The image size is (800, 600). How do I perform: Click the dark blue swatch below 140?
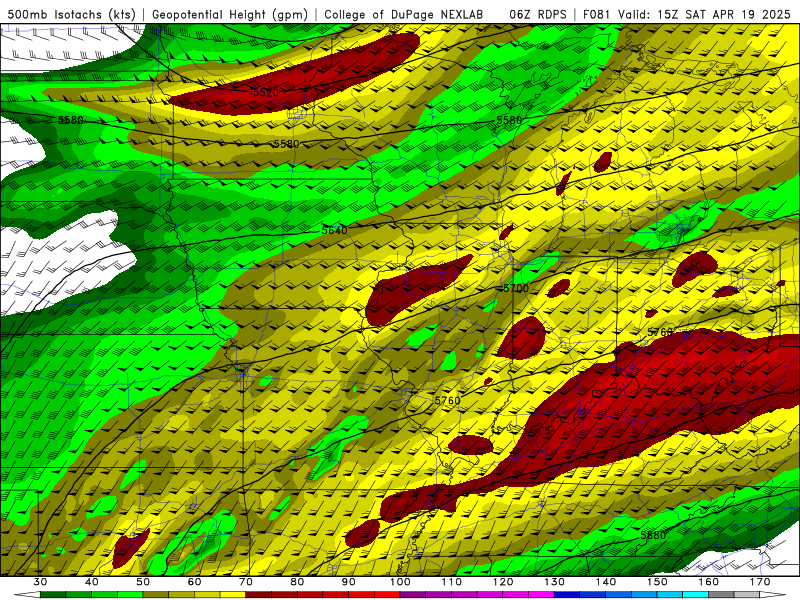pos(593,595)
